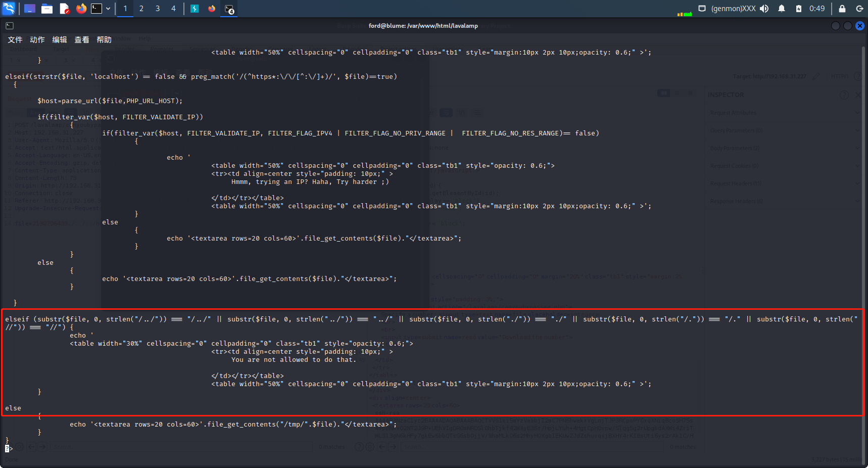Open the text editor launcher
Image resolution: width=868 pixels, height=468 pixels.
[x=64, y=9]
